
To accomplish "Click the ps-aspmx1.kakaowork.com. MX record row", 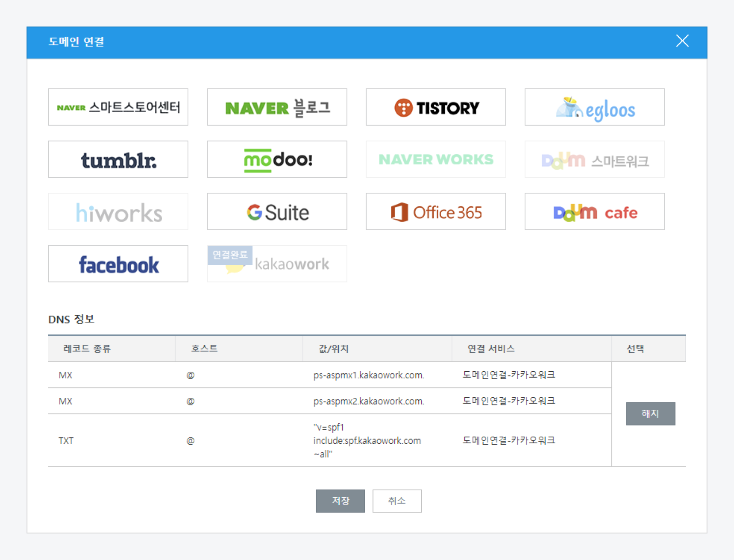I will 368,375.
